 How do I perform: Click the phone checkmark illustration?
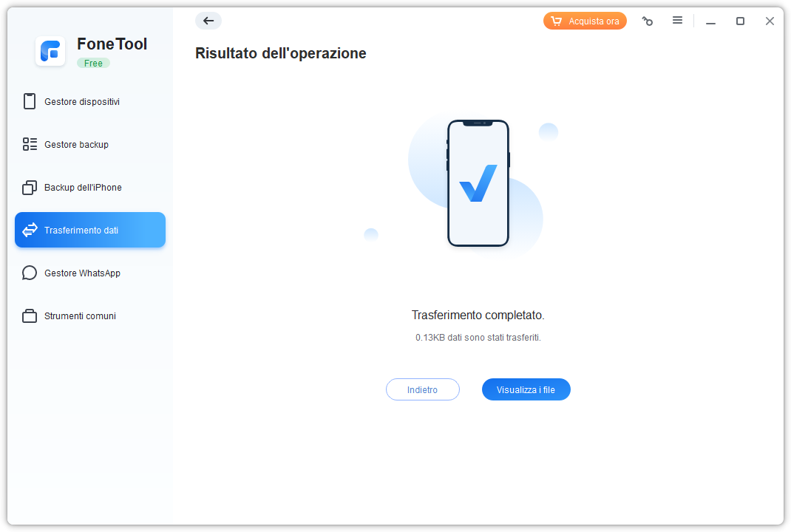[x=478, y=183]
